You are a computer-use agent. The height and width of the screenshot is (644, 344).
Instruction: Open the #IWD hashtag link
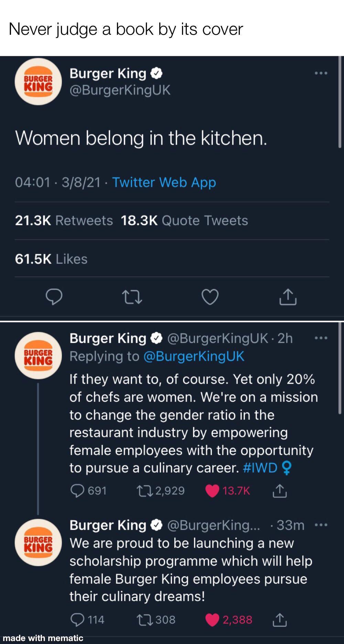(260, 468)
